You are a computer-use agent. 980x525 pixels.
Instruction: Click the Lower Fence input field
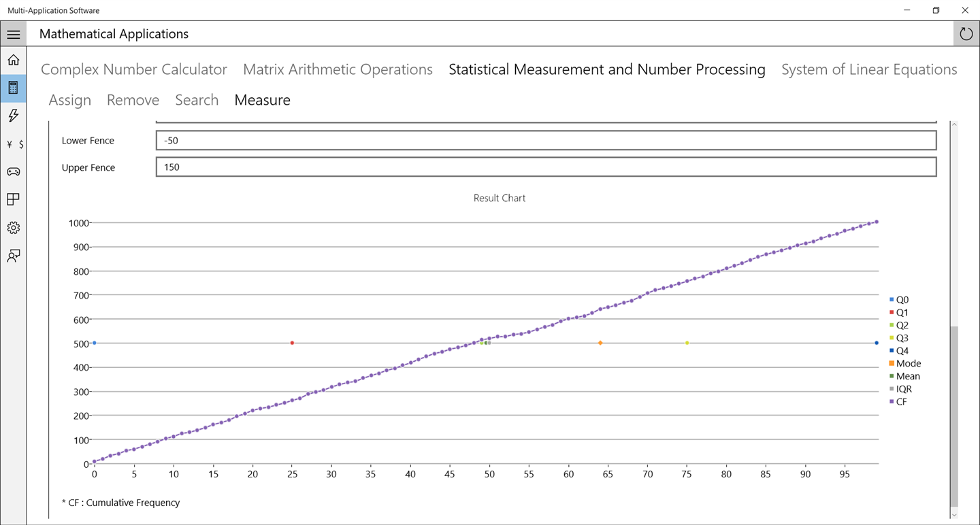click(x=546, y=140)
